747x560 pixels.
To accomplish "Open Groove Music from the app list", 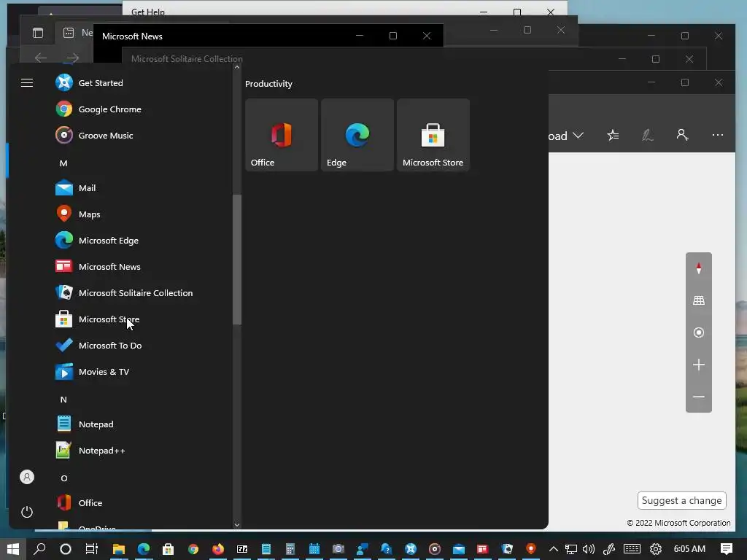I will pyautogui.click(x=94, y=135).
